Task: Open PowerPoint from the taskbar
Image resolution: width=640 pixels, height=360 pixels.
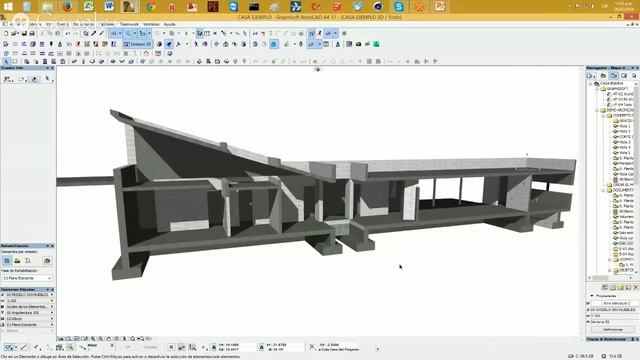Action: click(440, 7)
